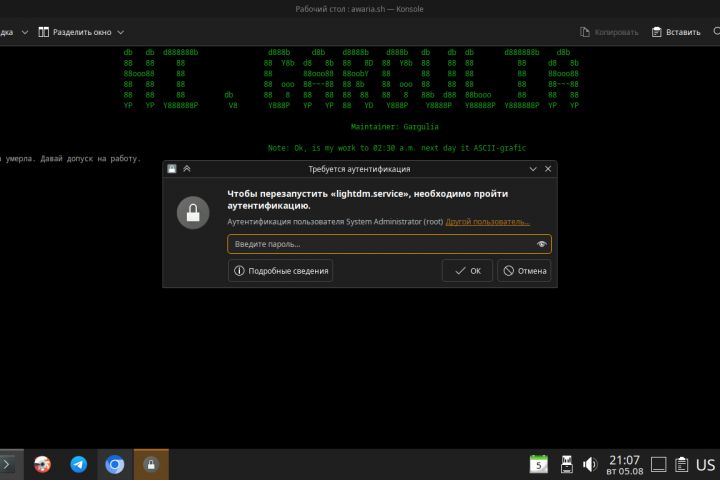This screenshot has width=720, height=480.
Task: Click the clock showing 21:07
Action: point(624,464)
